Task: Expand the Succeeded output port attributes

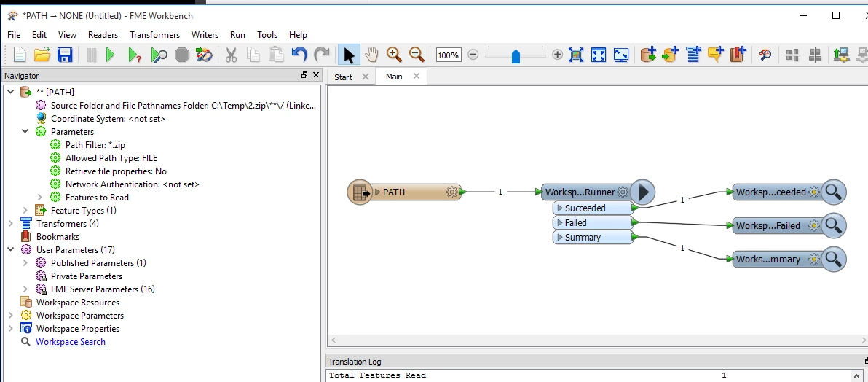Action: (x=560, y=208)
